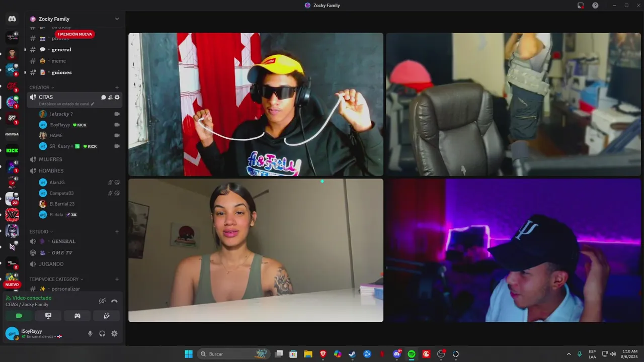This screenshot has width=644, height=362.
Task: Start an Activity with the controller icon
Action: click(x=77, y=316)
